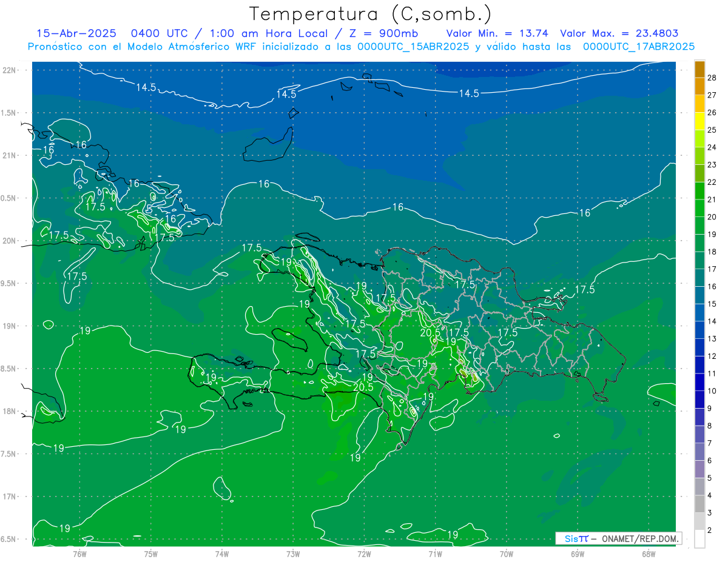Click the "0000UTC_15ABR2025" initialization timestamp
Screen dimensions: 728x562
[413, 47]
